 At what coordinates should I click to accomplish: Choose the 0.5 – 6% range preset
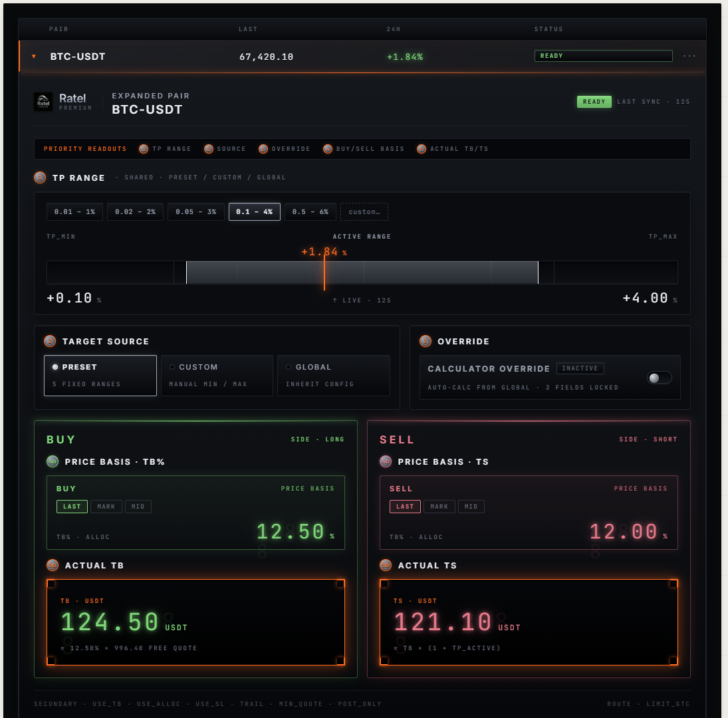click(310, 211)
